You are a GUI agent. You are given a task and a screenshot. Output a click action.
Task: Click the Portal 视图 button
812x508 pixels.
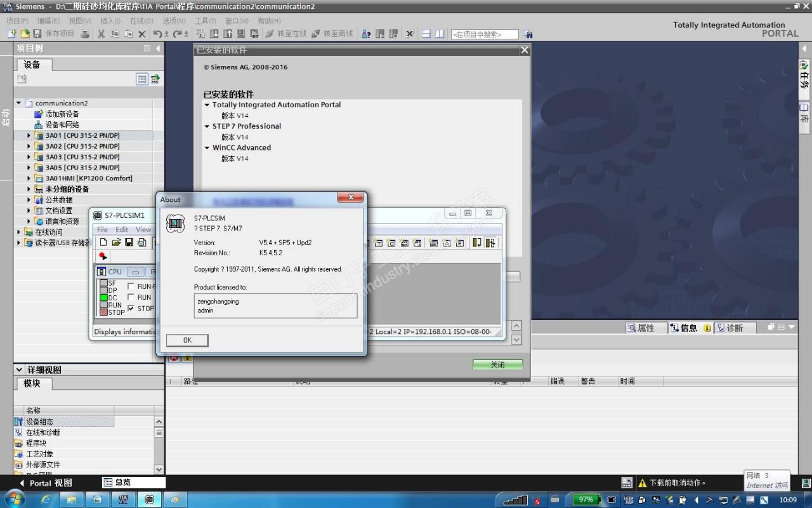tap(46, 483)
